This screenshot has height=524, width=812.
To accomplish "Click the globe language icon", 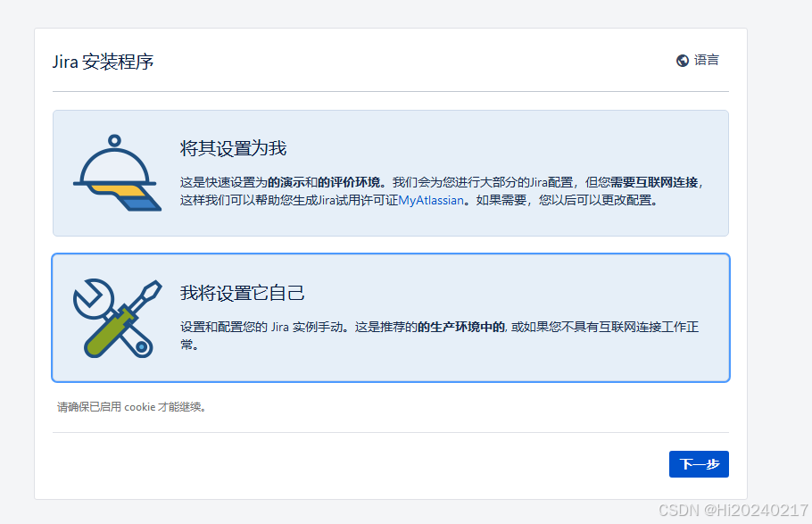I will [682, 61].
